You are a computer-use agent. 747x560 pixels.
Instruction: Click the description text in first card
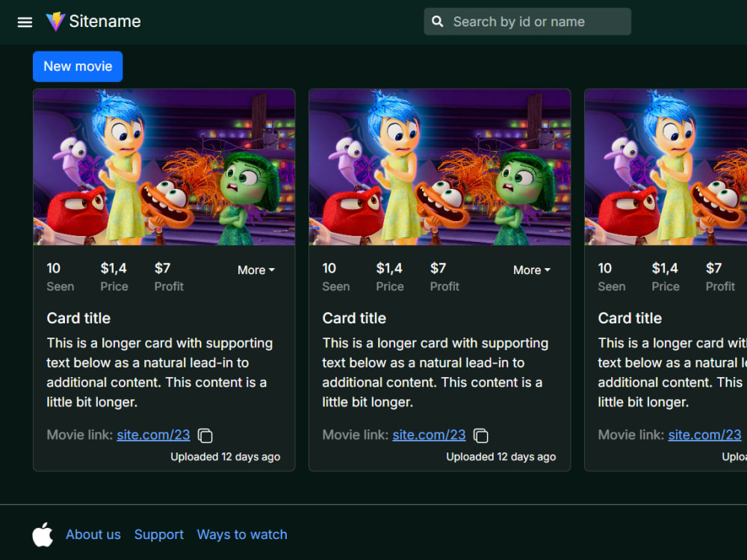click(160, 373)
